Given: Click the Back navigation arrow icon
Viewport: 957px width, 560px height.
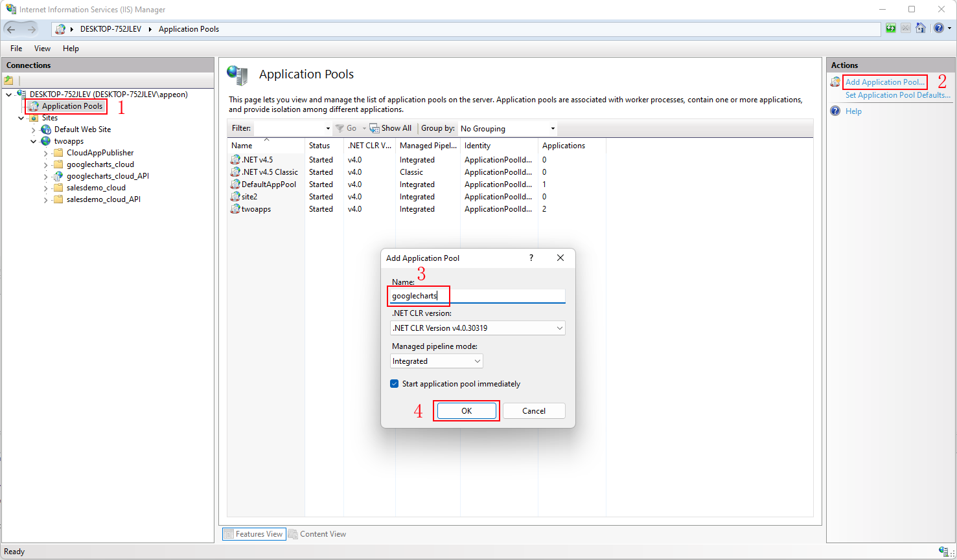Looking at the screenshot, I should pyautogui.click(x=11, y=29).
